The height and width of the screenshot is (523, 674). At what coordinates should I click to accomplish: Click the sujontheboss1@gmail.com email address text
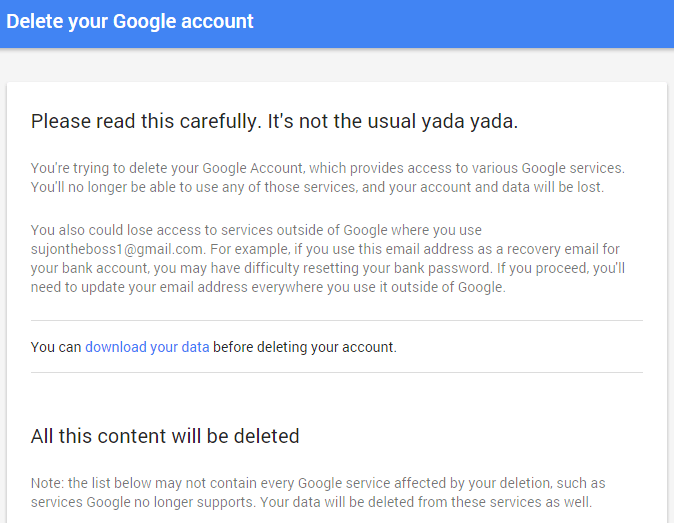(x=117, y=248)
